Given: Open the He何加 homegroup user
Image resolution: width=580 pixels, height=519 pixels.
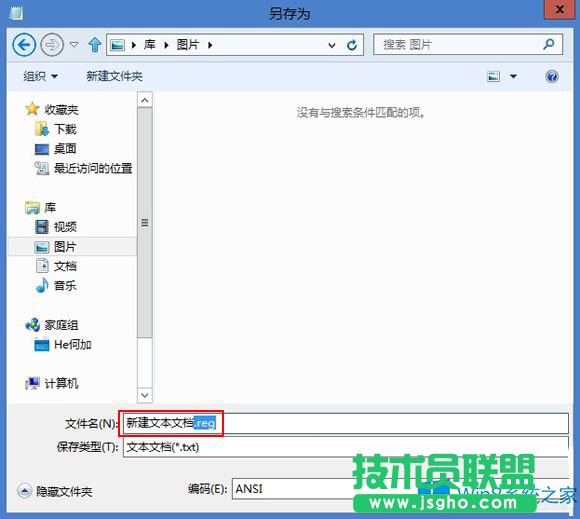Looking at the screenshot, I should (x=73, y=345).
